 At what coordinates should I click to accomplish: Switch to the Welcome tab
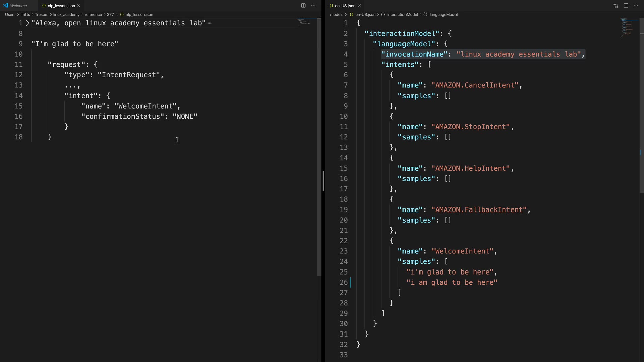coord(18,6)
